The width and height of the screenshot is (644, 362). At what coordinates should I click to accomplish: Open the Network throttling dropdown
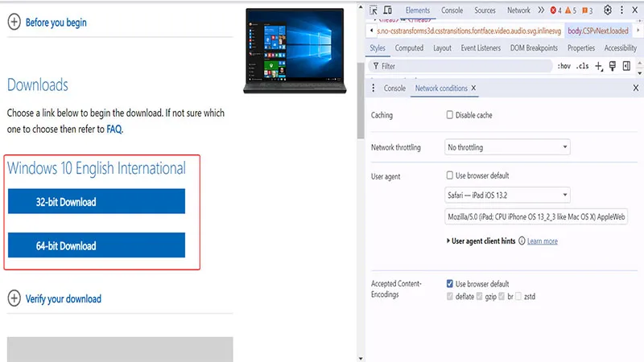pos(507,147)
